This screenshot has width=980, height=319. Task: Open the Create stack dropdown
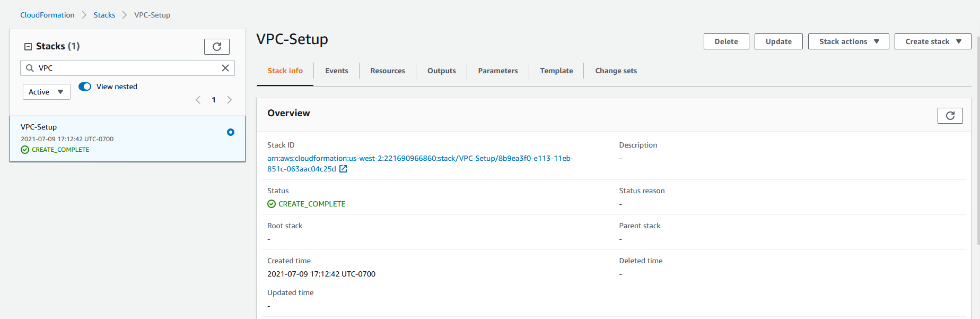932,41
